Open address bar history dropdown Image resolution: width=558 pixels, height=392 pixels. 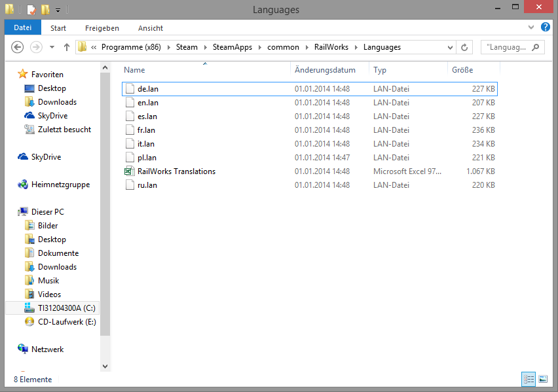pyautogui.click(x=449, y=47)
